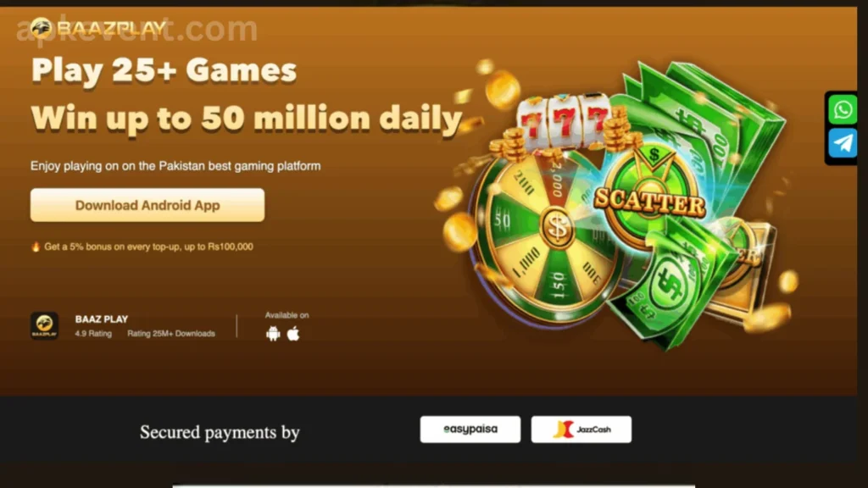The width and height of the screenshot is (868, 488).
Task: Tap the Apple logo availability icon
Action: (293, 334)
